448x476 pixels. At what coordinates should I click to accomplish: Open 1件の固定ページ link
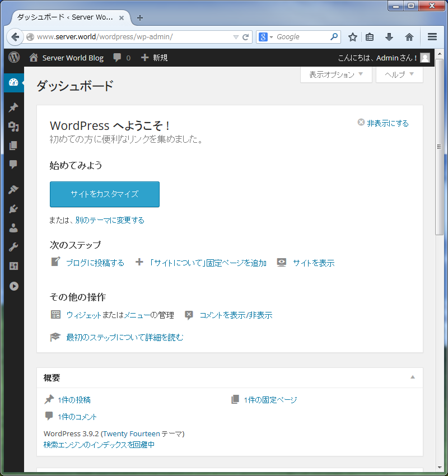[270, 400]
